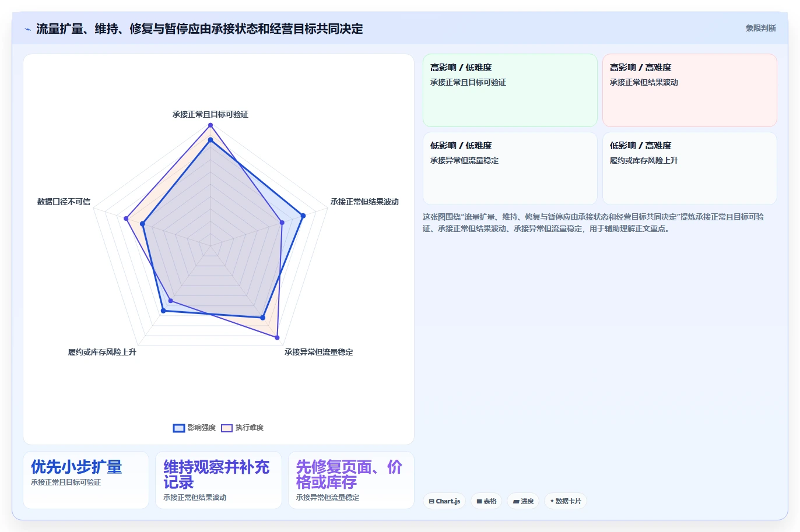
Task: Click the 执行难度 legend label
Action: coord(250,428)
